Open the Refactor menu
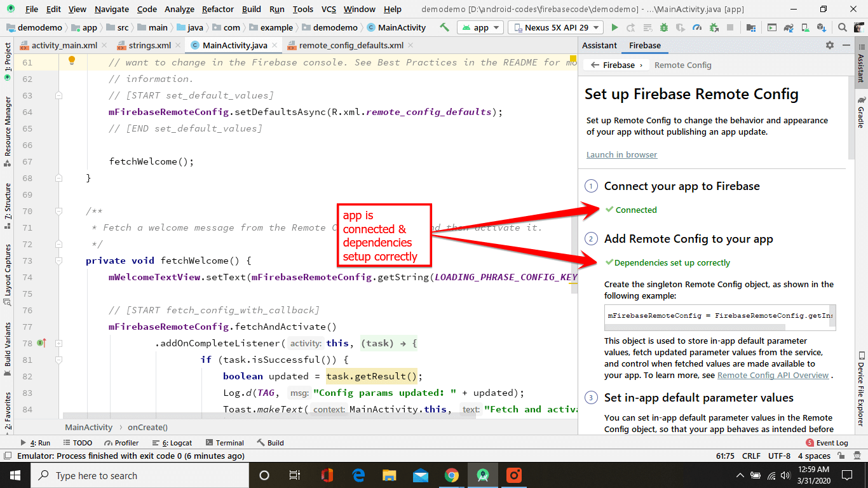The image size is (868, 488). [x=218, y=10]
